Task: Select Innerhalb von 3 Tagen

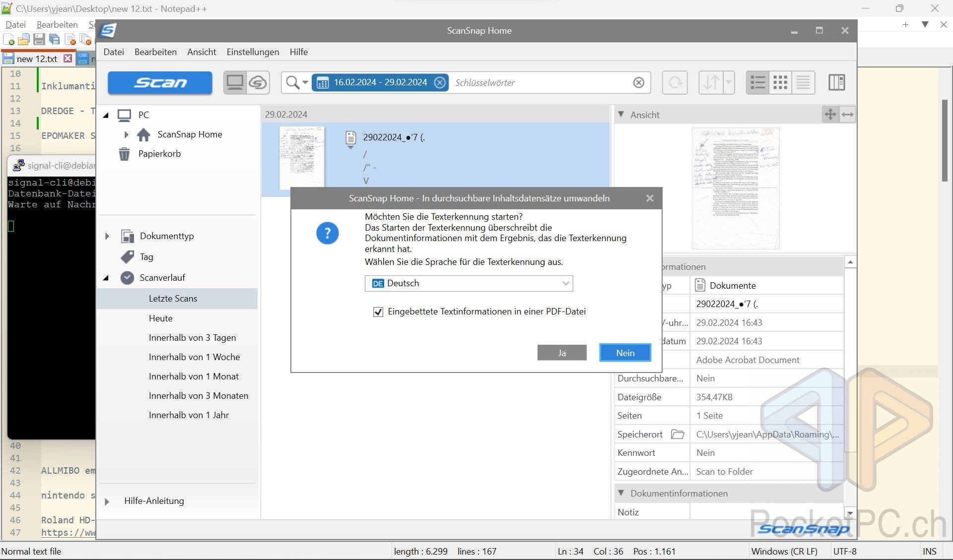Action: click(x=192, y=338)
